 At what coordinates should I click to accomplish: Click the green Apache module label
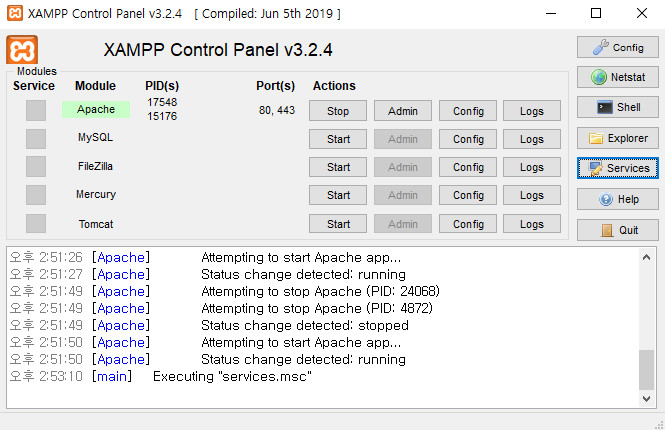coord(96,109)
